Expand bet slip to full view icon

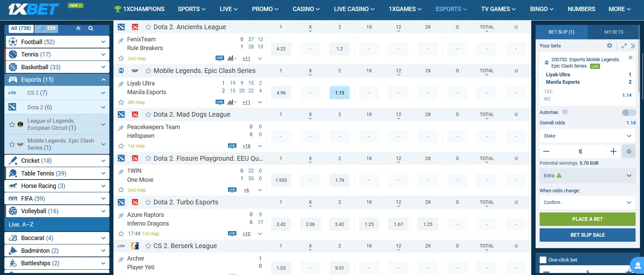[x=624, y=46]
